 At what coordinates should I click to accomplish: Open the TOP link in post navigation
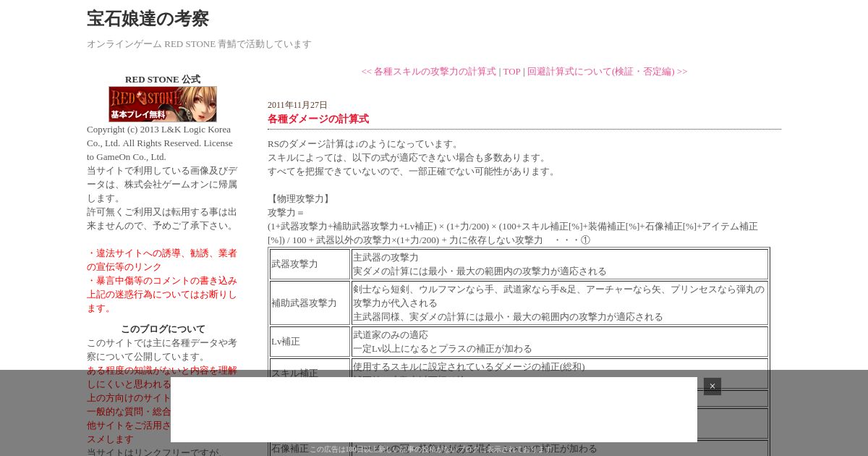(x=511, y=72)
